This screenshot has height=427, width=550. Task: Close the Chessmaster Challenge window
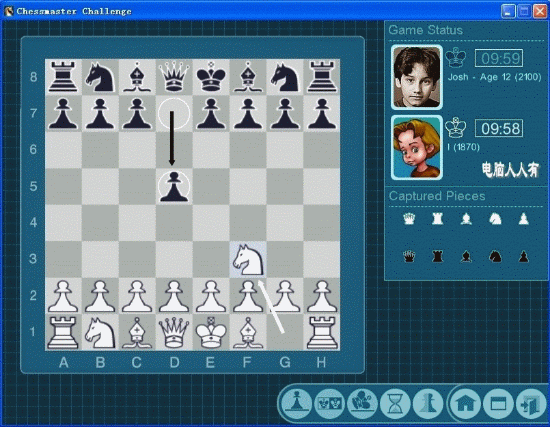pyautogui.click(x=540, y=11)
